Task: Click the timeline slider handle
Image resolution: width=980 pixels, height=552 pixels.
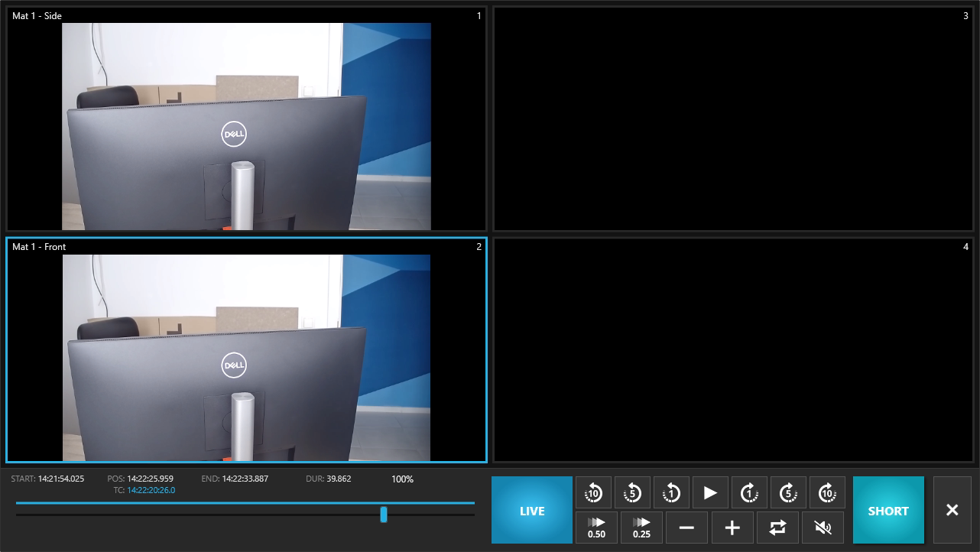Action: tap(384, 515)
